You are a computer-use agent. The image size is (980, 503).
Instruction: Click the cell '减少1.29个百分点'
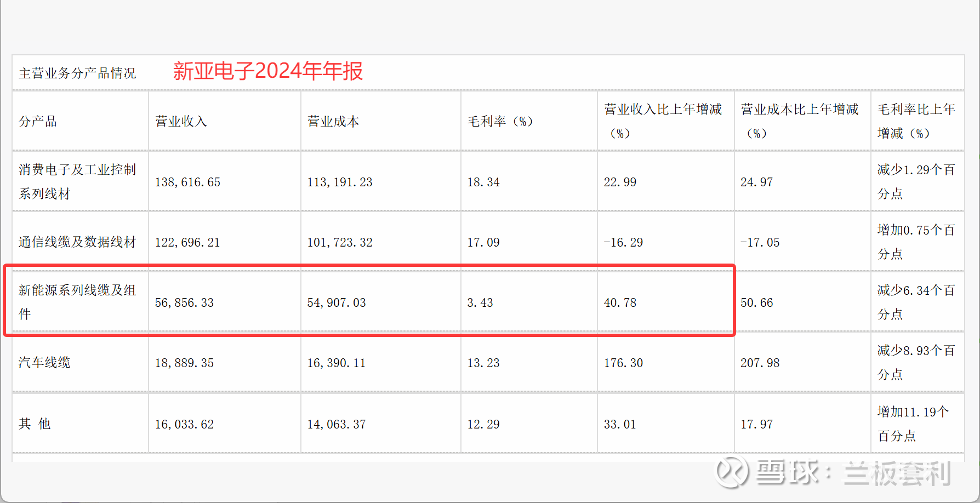click(916, 181)
